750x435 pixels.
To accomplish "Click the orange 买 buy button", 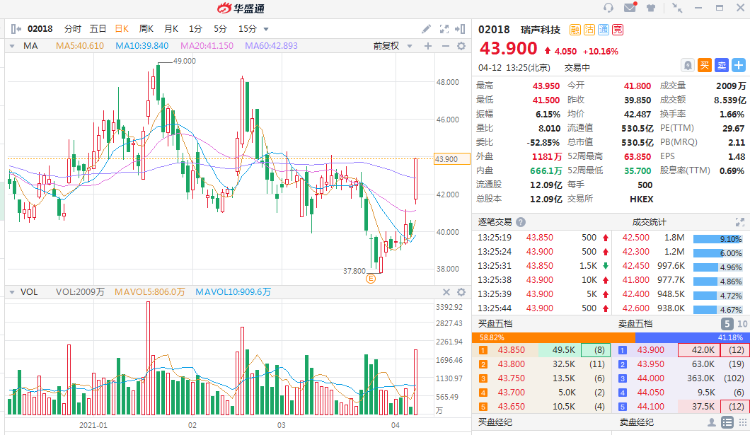I will tap(705, 65).
